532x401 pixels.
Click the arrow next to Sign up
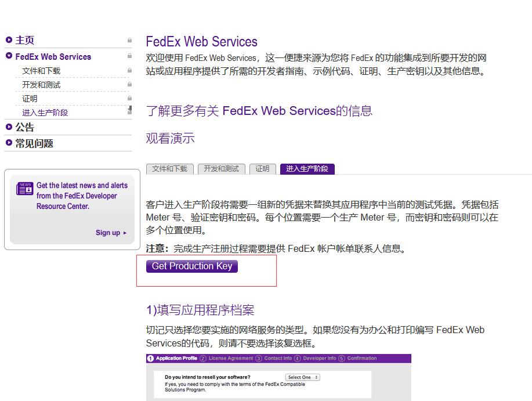125,233
